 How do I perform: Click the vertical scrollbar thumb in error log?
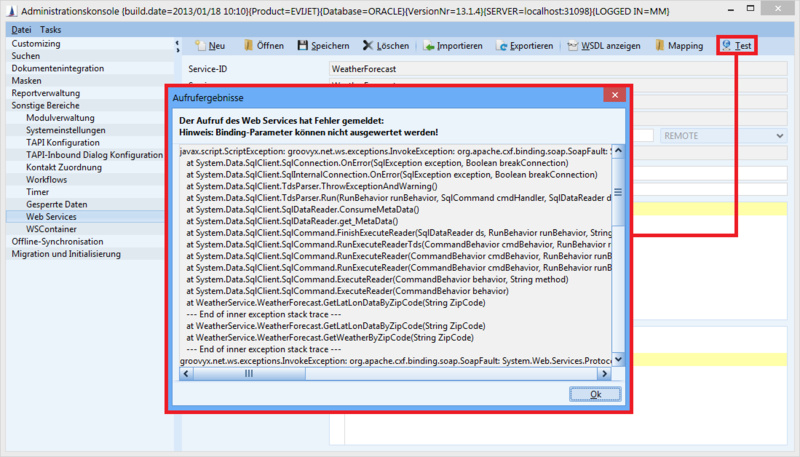[x=618, y=192]
